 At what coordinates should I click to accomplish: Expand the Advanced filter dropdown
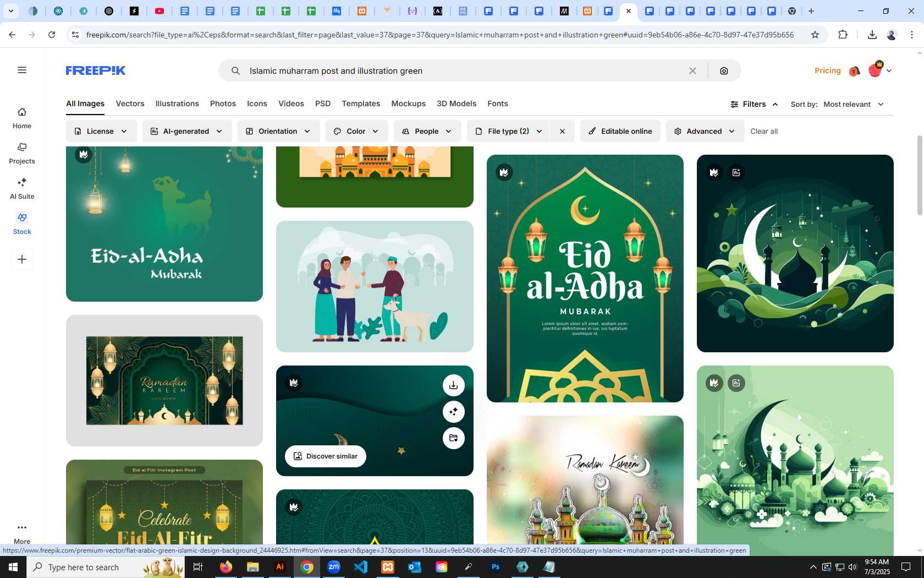coord(705,131)
